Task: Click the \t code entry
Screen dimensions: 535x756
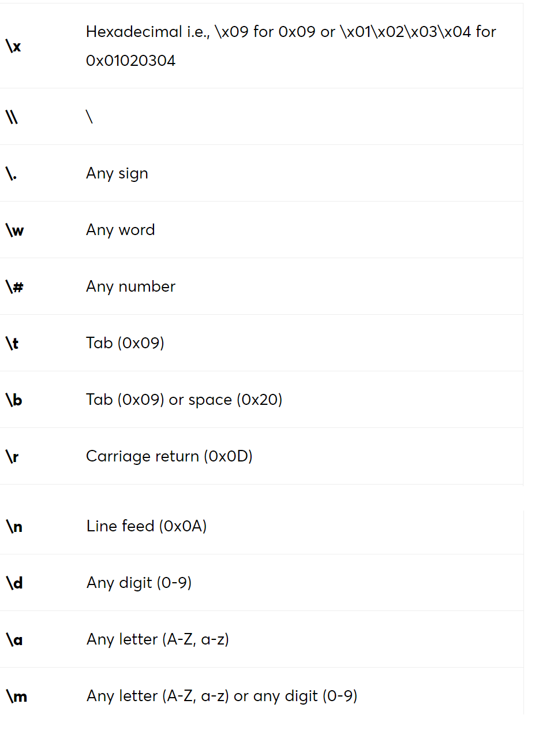Action: 12,343
